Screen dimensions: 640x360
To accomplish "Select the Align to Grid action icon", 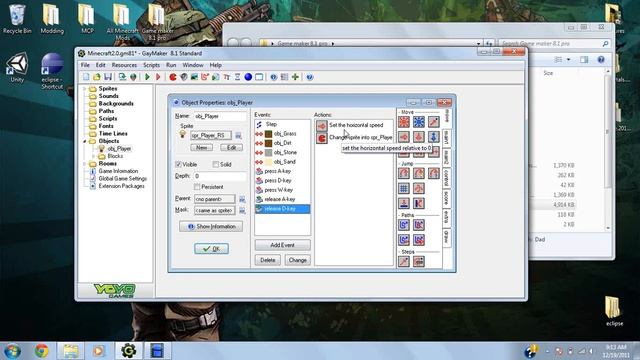I will [404, 188].
